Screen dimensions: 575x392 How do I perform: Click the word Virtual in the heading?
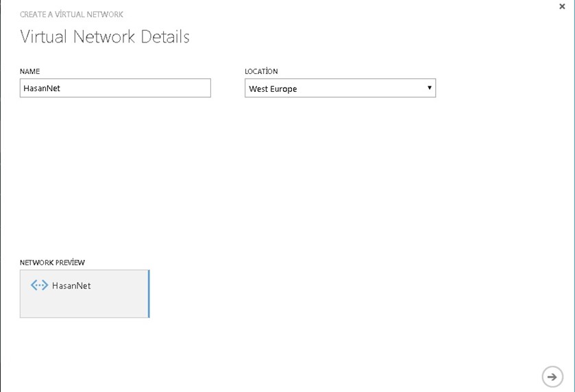click(45, 37)
